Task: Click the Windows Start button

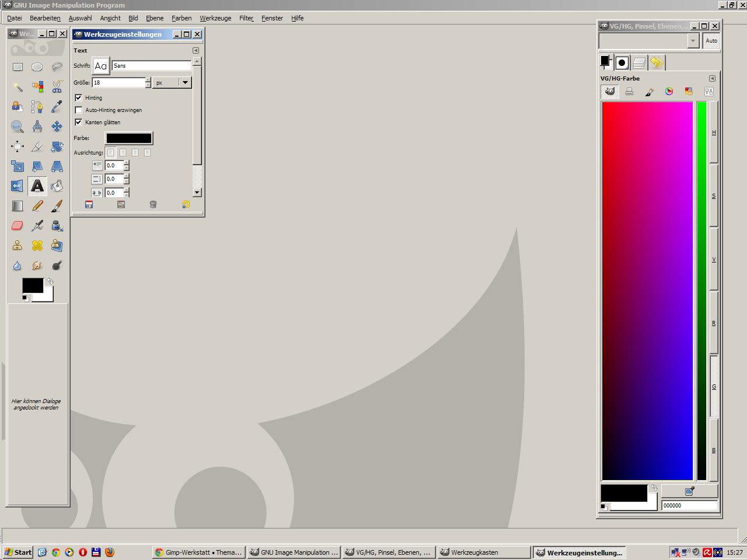Action: 18,552
